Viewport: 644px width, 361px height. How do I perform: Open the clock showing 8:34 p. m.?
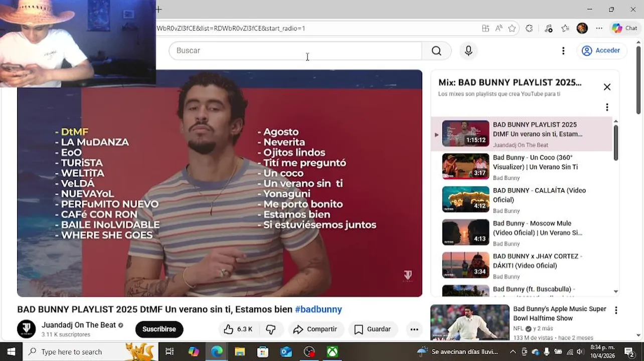click(x=603, y=351)
